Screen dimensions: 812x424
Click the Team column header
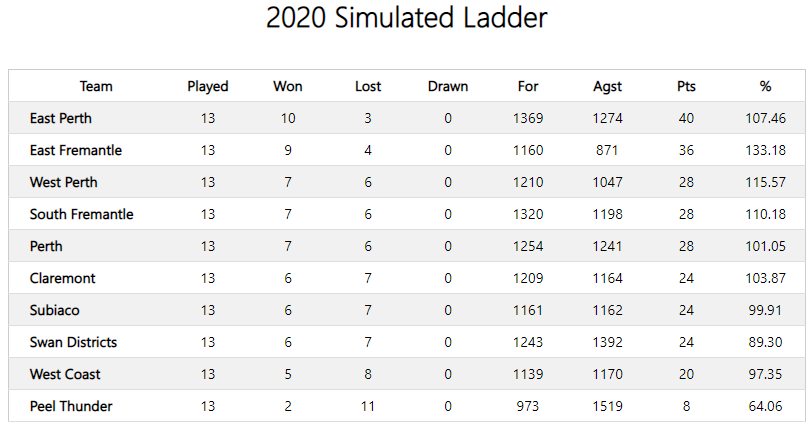click(x=96, y=86)
